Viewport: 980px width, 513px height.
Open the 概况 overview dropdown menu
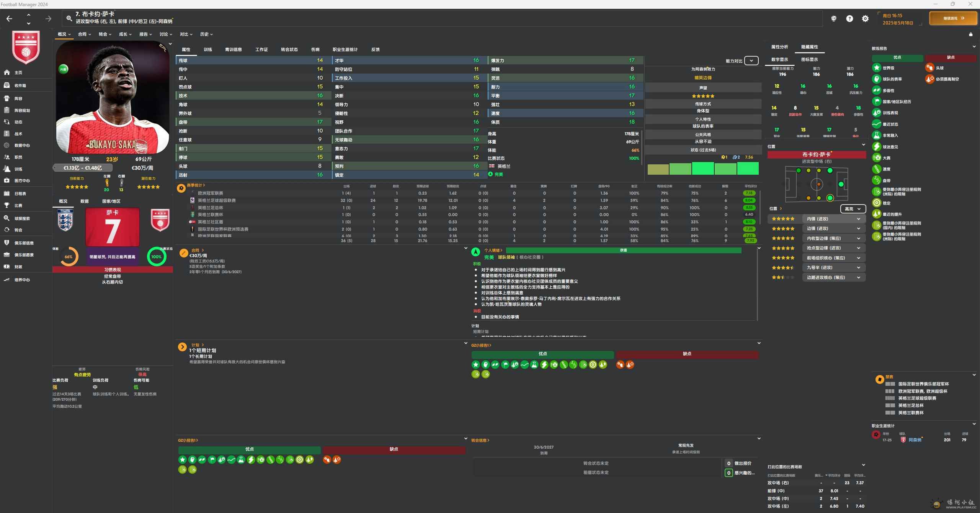coord(64,34)
